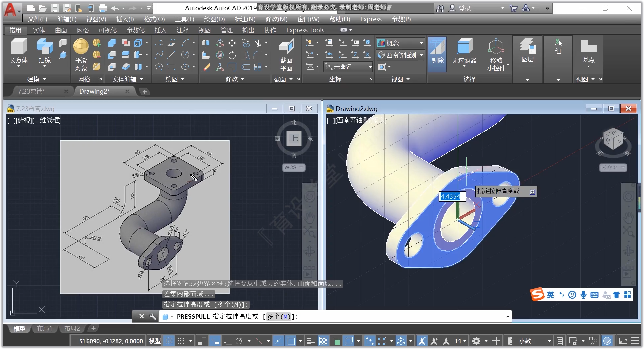This screenshot has height=349, width=644.
Task: Expand the 建模 panel
Action: [37, 79]
